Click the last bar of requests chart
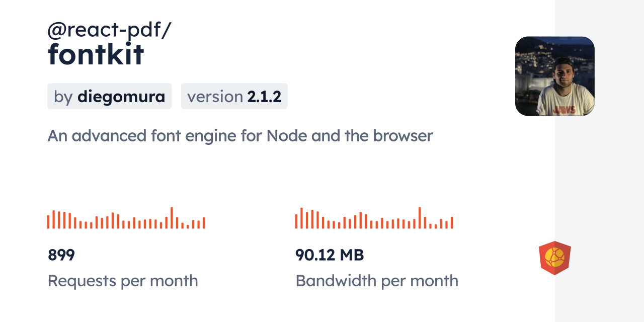 coord(204,223)
